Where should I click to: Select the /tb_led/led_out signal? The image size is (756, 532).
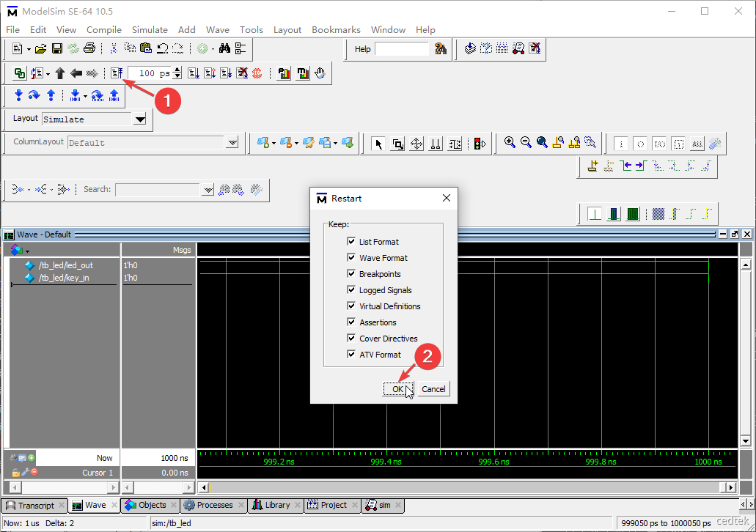click(65, 265)
